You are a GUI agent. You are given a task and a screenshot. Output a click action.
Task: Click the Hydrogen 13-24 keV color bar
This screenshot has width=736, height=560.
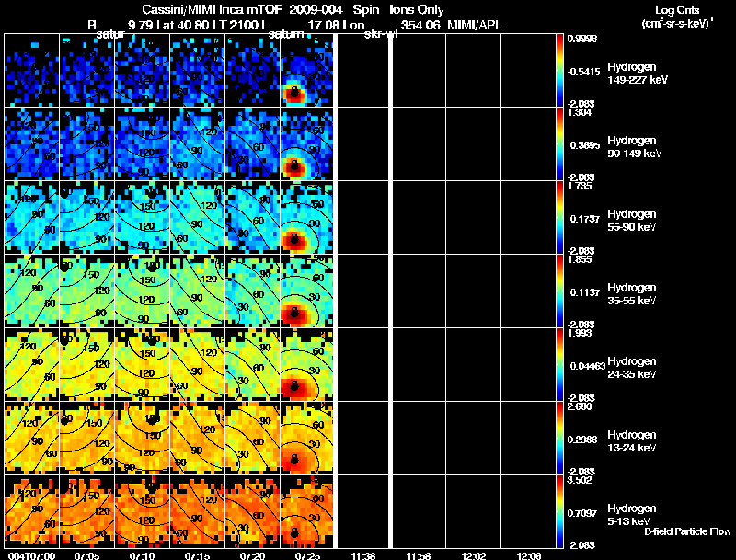(559, 439)
